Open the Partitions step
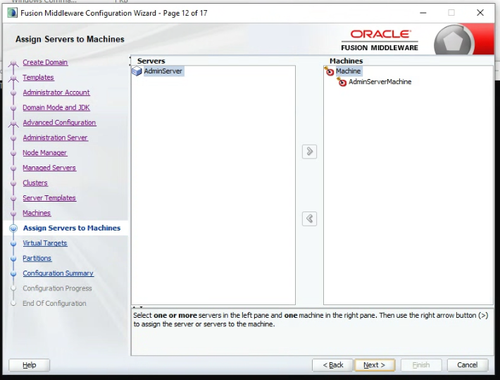 click(37, 258)
